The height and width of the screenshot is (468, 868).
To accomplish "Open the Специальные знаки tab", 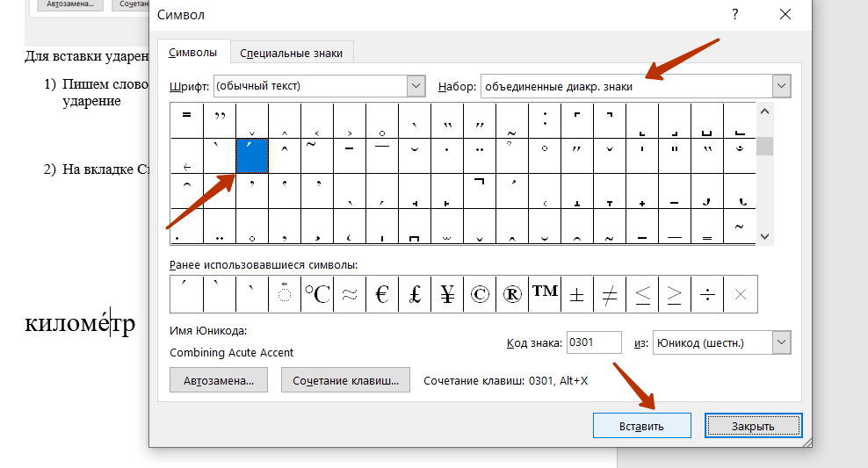I will tap(291, 53).
